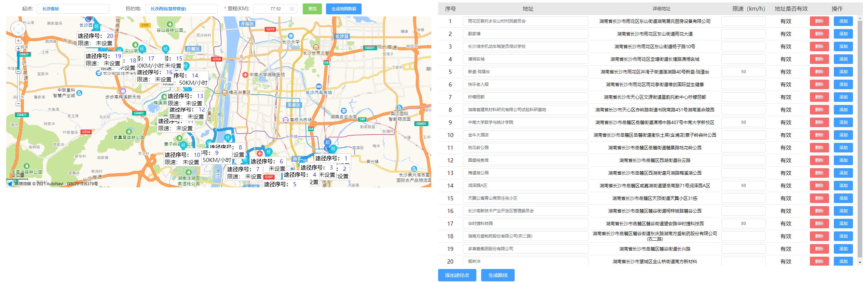Image resolution: width=868 pixels, height=282 pixels.
Task: Add a waypoint after row 12 国盛桂鱼馆
Action: click(843, 160)
